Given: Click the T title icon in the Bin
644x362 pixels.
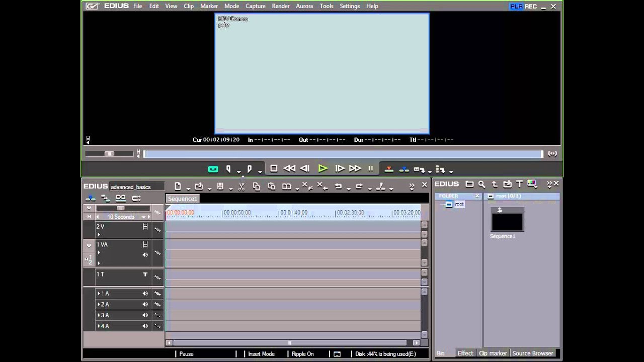Looking at the screenshot, I should point(520,184).
